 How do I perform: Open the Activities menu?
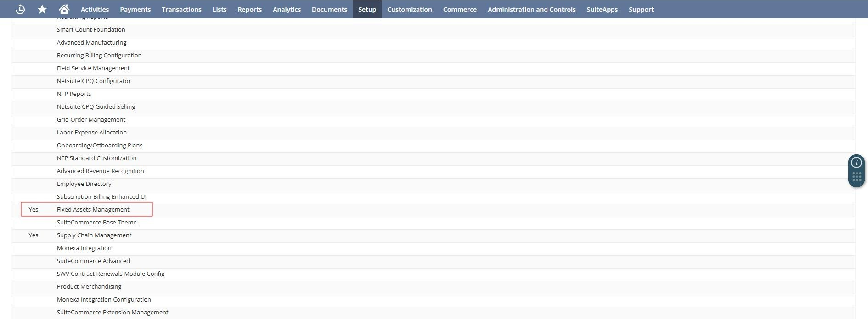(x=95, y=9)
